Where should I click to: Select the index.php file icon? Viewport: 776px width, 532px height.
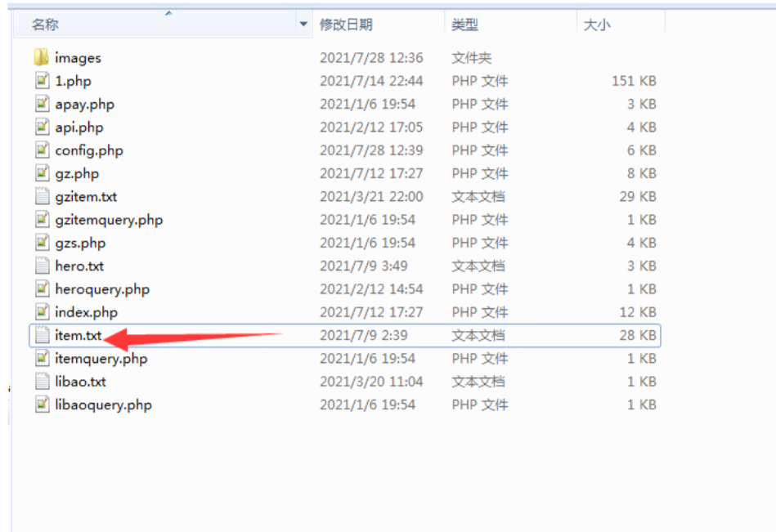pyautogui.click(x=42, y=312)
